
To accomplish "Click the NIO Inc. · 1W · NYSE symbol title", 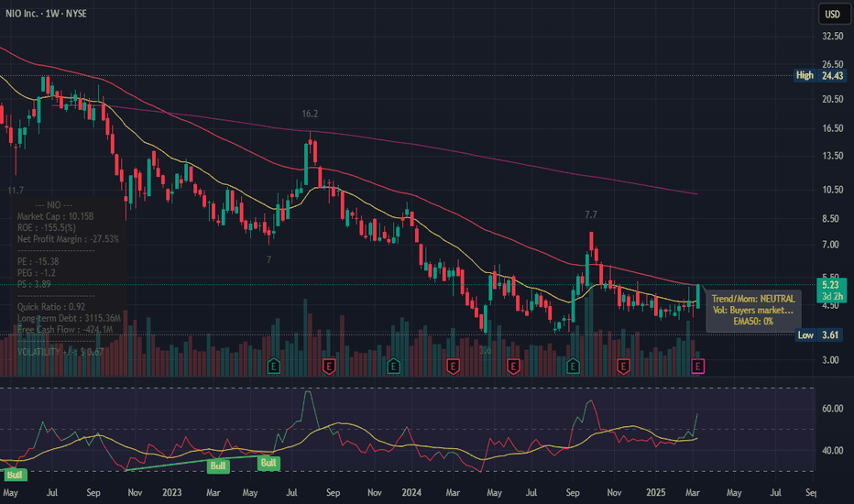I will click(47, 14).
